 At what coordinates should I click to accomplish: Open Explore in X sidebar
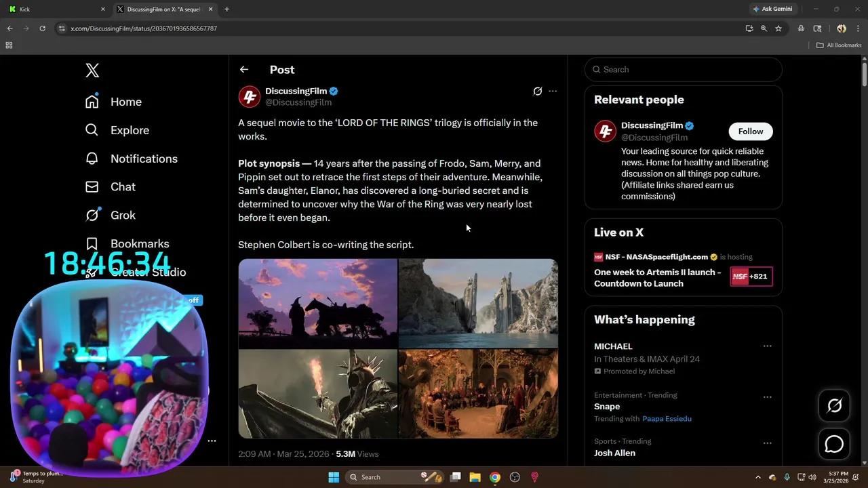[x=117, y=130]
